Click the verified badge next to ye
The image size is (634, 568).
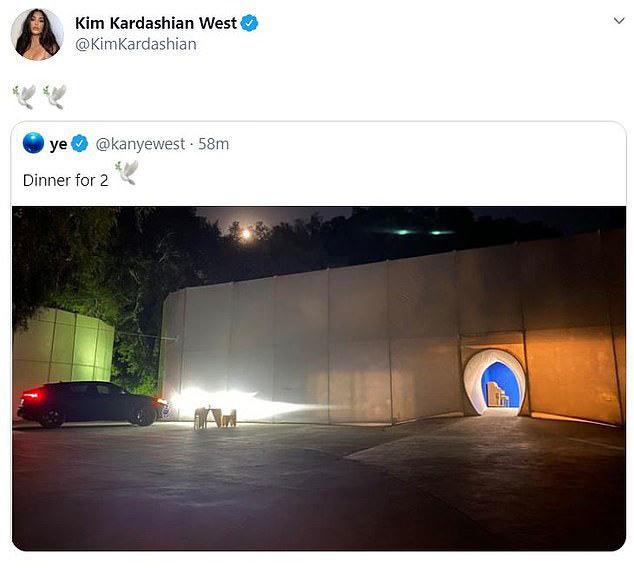(80, 144)
